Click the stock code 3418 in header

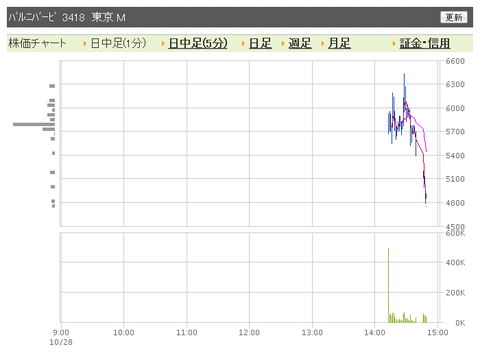point(73,17)
